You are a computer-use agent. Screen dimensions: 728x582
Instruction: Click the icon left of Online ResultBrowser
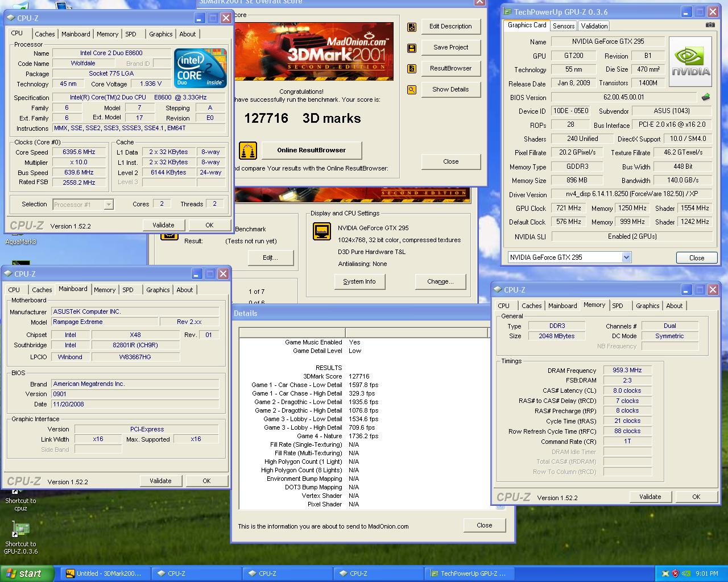248,151
